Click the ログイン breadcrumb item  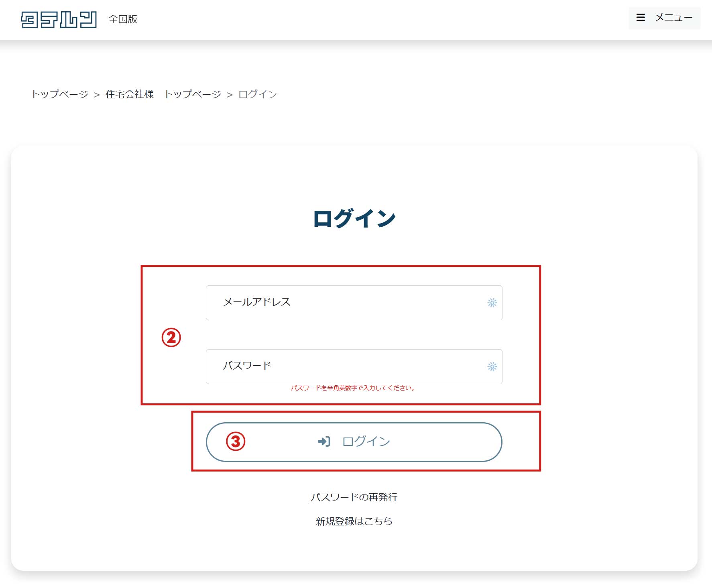(258, 94)
